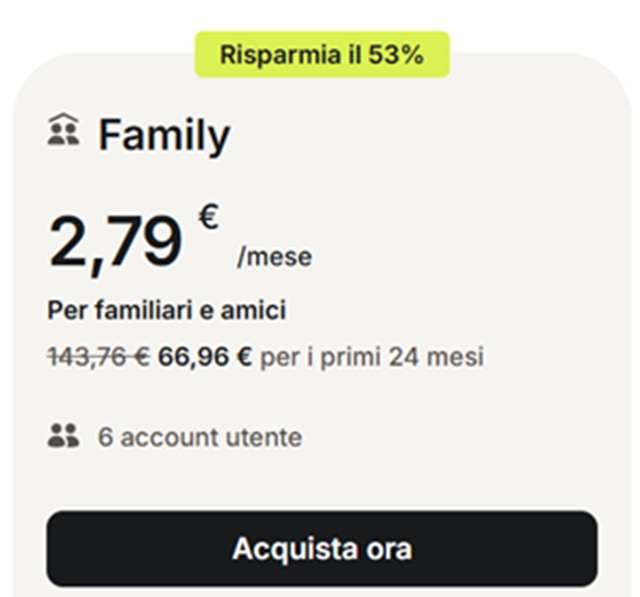Viewport: 640px width, 597px height.
Task: Click the crossed-out 143,76 € price
Action: click(98, 357)
